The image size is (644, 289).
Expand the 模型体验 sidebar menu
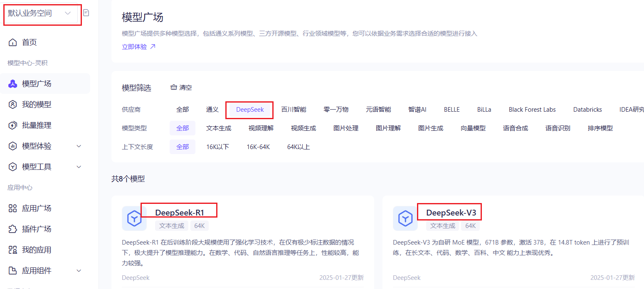pos(46,146)
